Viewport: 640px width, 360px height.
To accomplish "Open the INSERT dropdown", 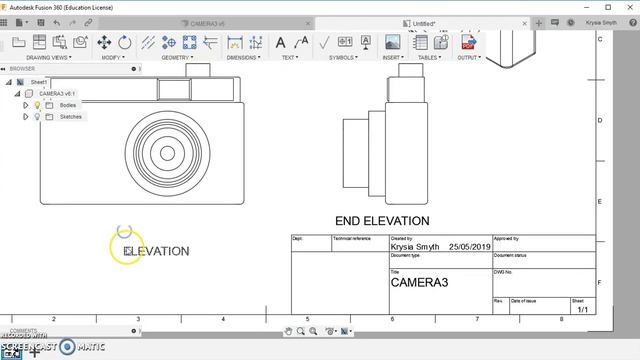I will click(x=393, y=58).
